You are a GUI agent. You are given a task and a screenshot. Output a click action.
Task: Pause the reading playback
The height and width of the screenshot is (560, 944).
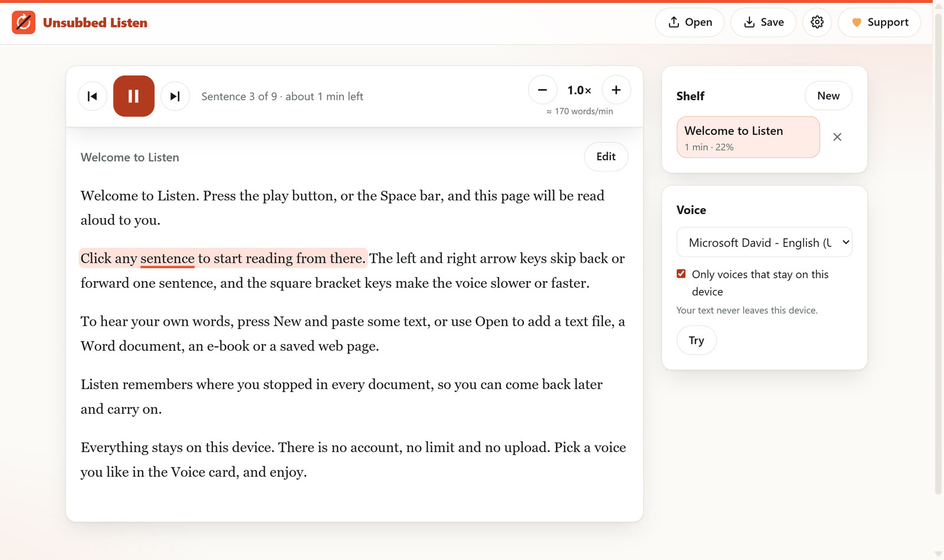coord(134,96)
